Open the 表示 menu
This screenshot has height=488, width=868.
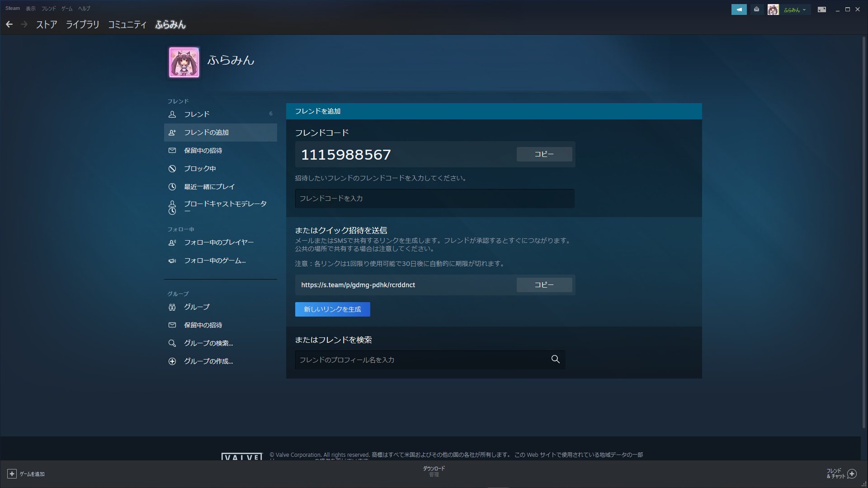[31, 8]
